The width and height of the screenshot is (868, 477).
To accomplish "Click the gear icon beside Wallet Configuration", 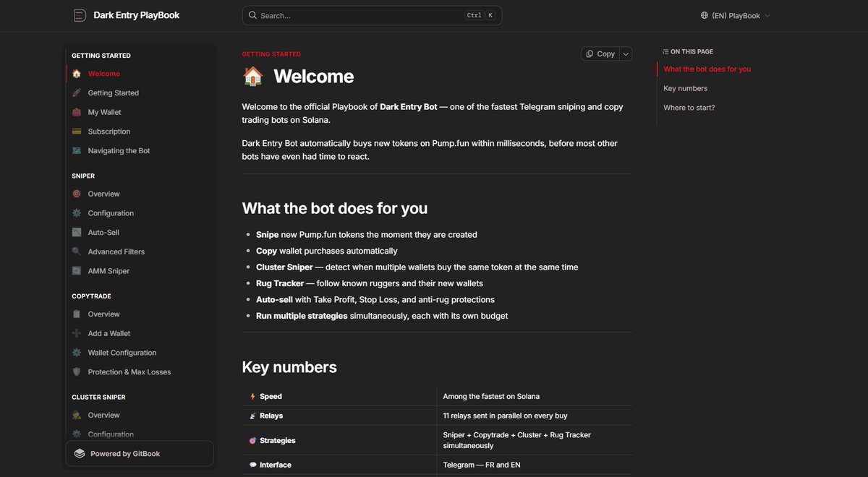I will coord(77,353).
